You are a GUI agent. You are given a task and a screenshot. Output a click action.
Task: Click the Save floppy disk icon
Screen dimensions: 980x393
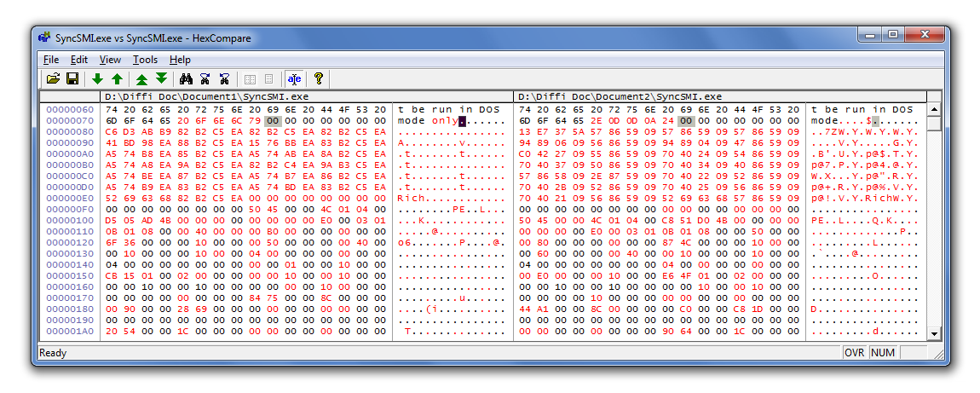click(72, 78)
